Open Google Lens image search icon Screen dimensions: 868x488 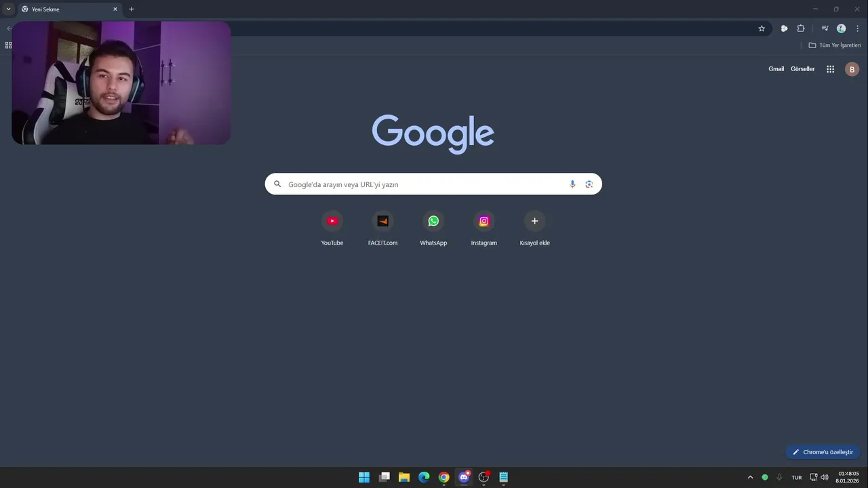click(589, 184)
